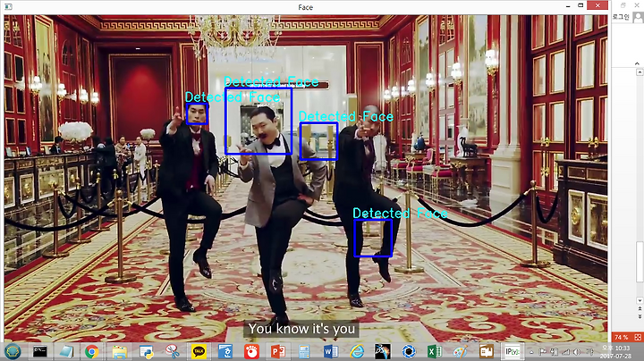644x361 pixels.
Task: Show hidden tray icons arrow
Action: 531,352
